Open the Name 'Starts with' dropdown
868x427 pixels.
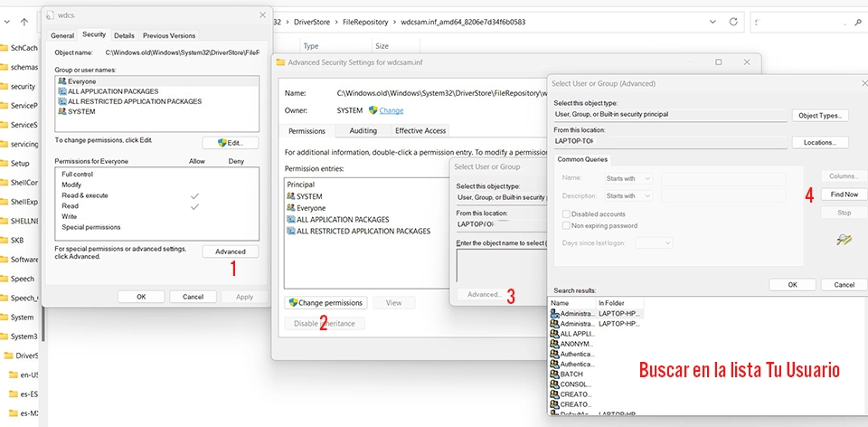coord(628,178)
